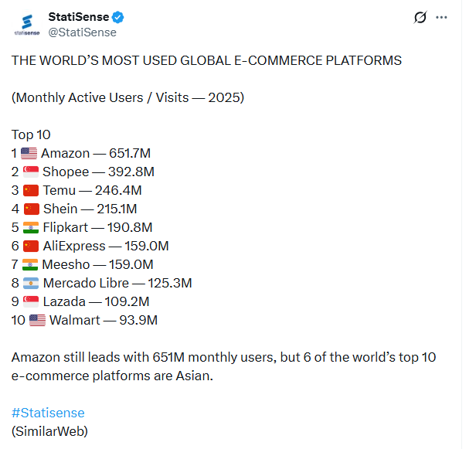Click the SimilarWeb source text
The image size is (476, 449).
49,431
